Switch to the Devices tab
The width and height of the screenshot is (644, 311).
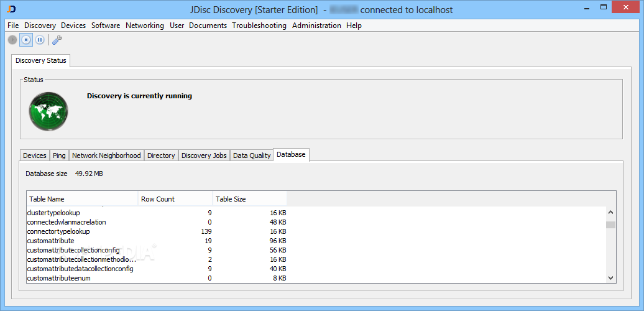coord(35,155)
